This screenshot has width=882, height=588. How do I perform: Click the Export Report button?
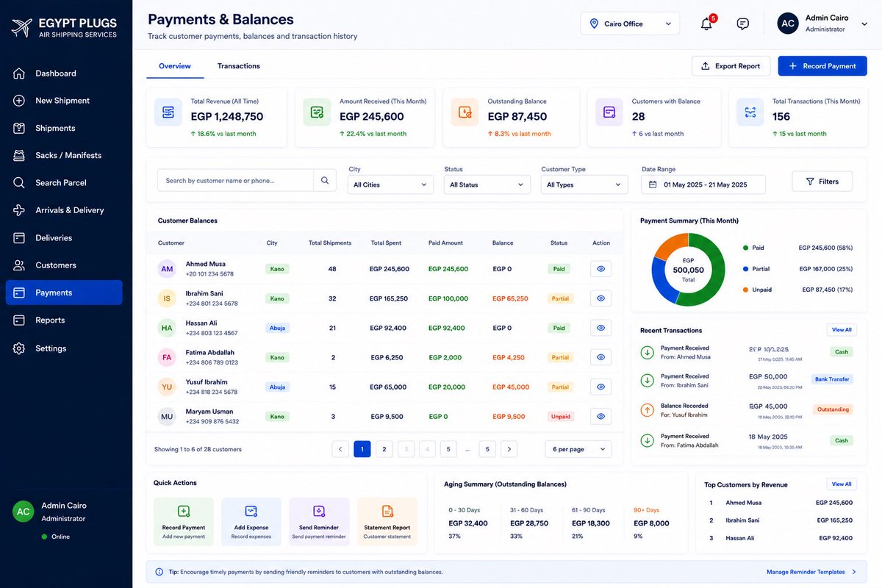(731, 66)
